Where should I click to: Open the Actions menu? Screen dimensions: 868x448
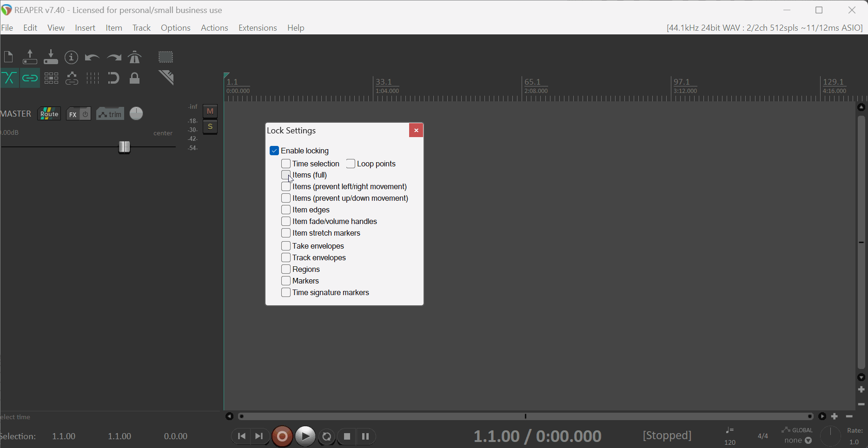coord(214,28)
